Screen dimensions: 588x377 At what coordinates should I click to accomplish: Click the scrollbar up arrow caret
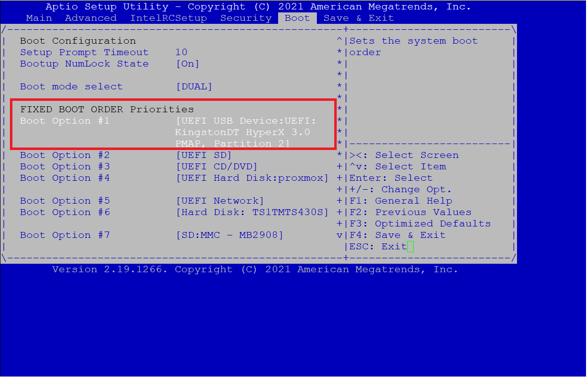coord(339,40)
